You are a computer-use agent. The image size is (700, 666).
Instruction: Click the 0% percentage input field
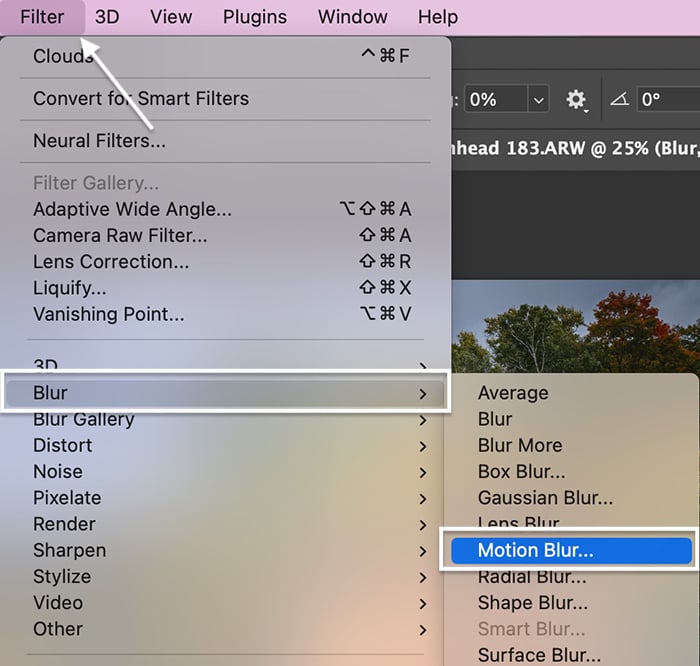[x=496, y=99]
